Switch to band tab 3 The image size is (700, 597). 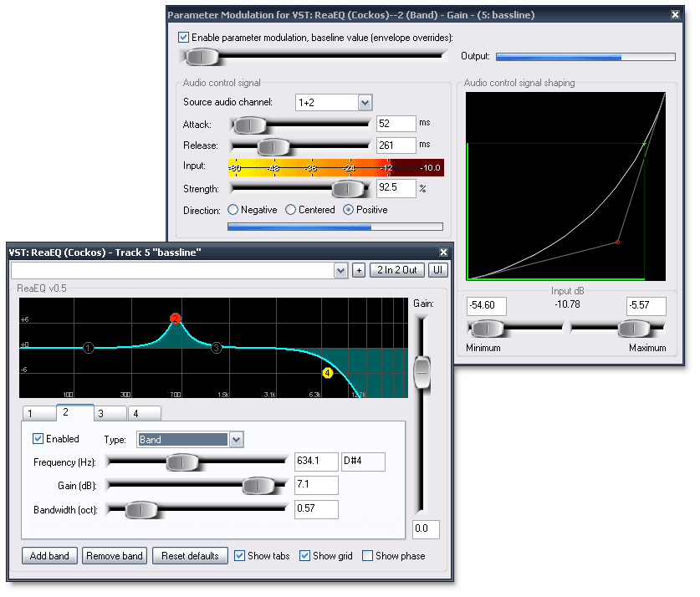(110, 413)
